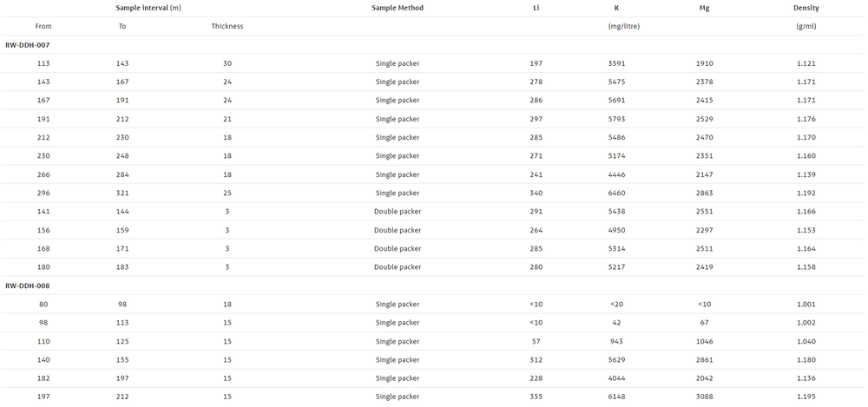The image size is (868, 407).
Task: Select the K value 6460
Action: [x=616, y=194]
